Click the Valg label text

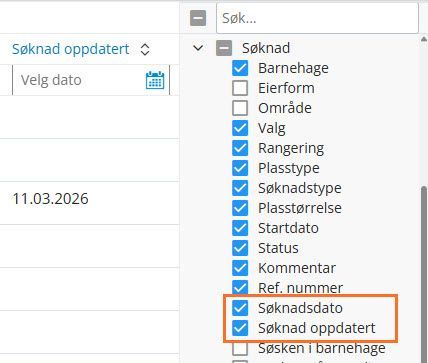click(x=272, y=129)
